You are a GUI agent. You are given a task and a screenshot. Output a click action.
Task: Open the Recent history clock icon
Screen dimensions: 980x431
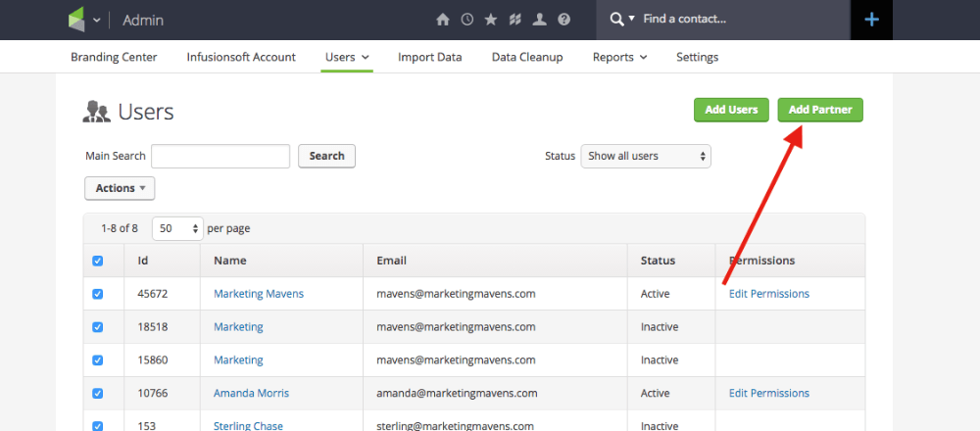click(466, 20)
